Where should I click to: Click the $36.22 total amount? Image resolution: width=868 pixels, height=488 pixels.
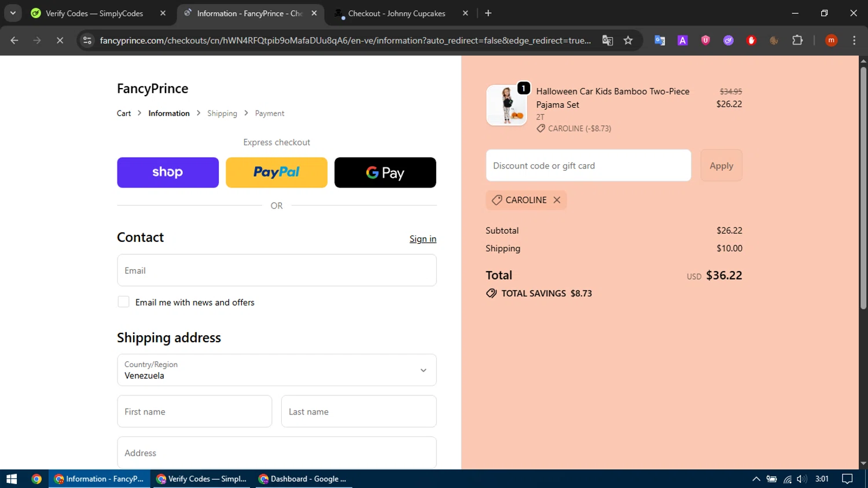pyautogui.click(x=724, y=276)
